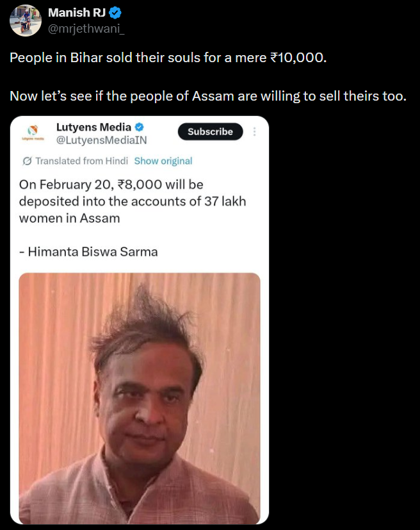Screen dimensions: 420x530
Task: Click the 'Translated from Hindi' label
Action: tap(82, 161)
